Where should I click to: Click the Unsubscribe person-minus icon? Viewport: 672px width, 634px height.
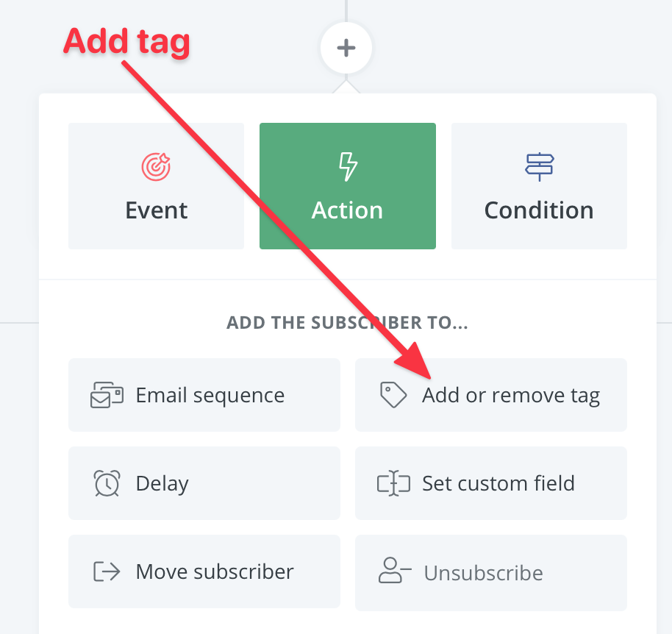coord(395,571)
